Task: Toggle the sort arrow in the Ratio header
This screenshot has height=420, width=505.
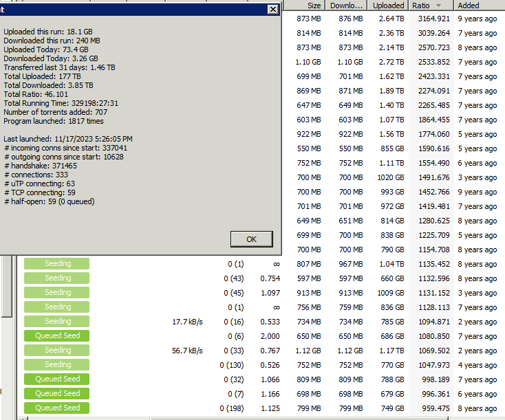Action: [x=438, y=5]
